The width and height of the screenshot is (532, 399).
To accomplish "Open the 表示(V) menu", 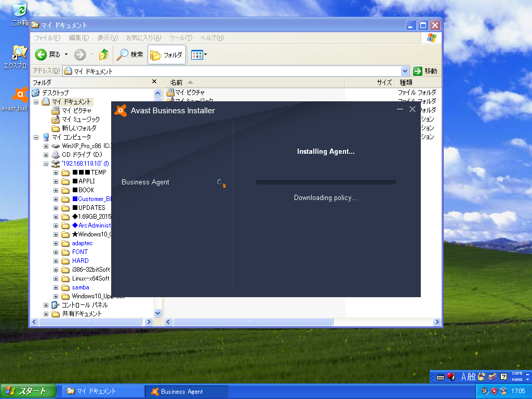I will pyautogui.click(x=108, y=37).
